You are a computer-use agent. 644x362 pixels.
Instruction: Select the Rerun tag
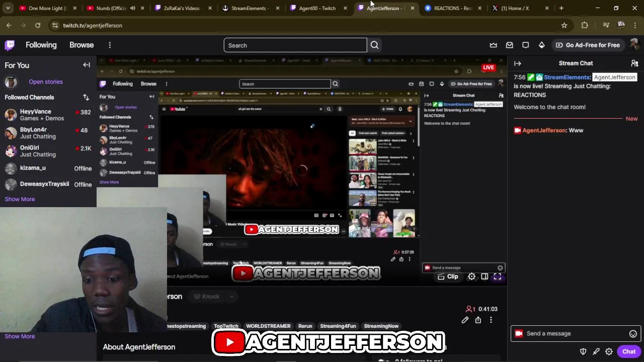305,326
